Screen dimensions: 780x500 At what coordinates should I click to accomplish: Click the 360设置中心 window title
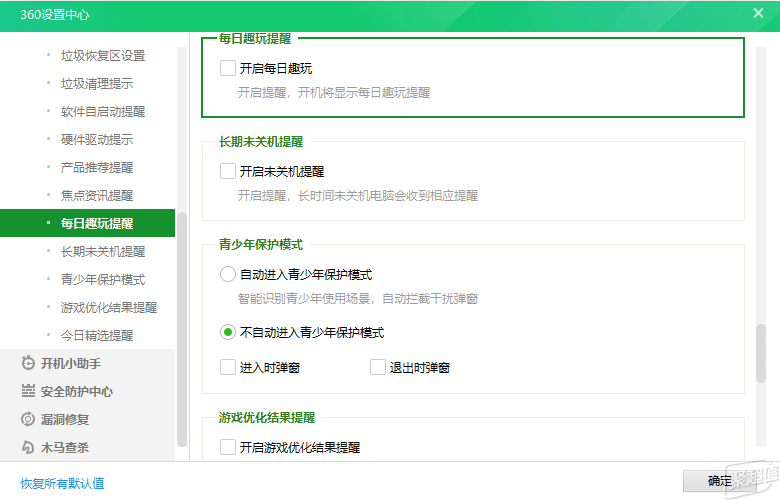click(x=55, y=14)
